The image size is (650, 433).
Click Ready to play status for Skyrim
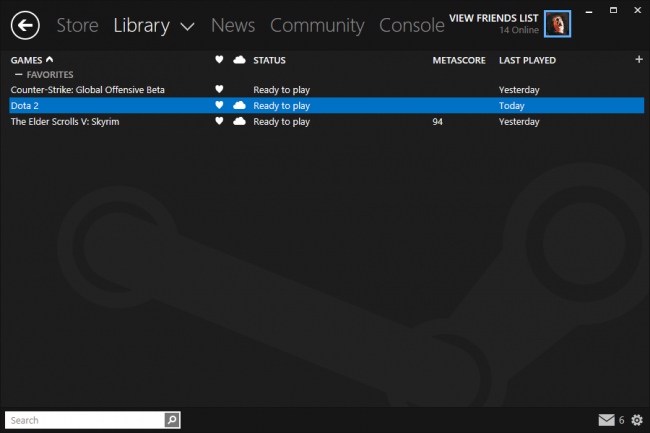click(x=281, y=122)
